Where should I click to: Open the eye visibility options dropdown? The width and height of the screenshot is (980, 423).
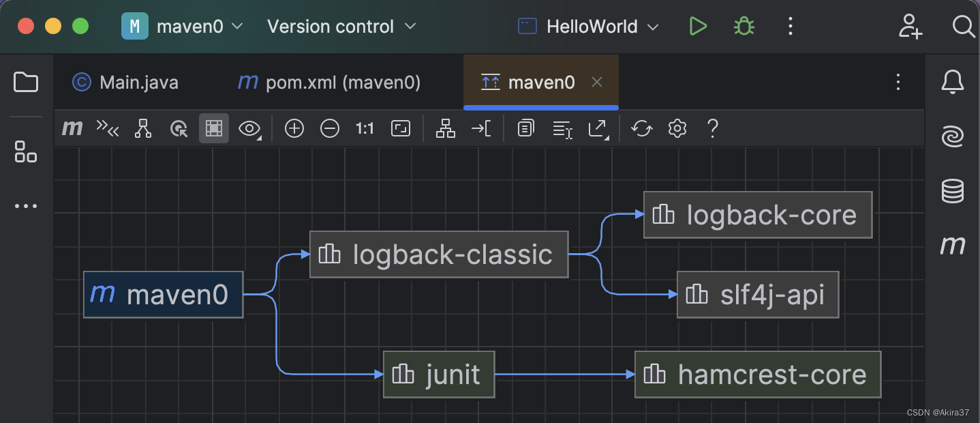(x=250, y=128)
